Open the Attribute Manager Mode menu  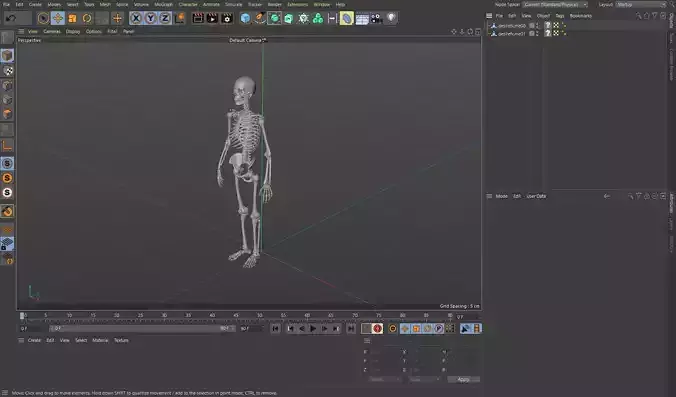[x=501, y=196]
